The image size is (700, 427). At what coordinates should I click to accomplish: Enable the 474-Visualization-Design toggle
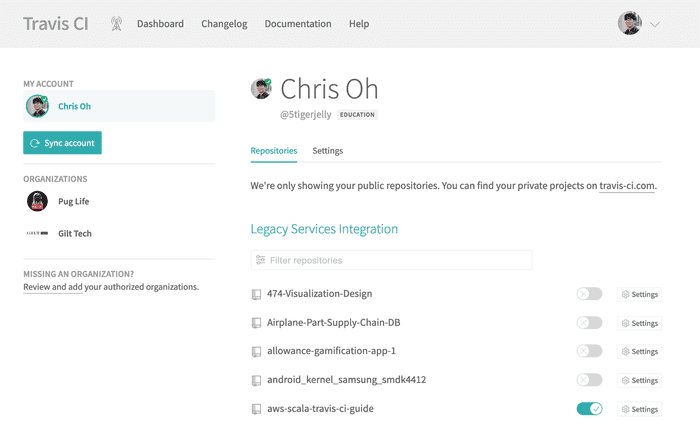click(x=589, y=294)
